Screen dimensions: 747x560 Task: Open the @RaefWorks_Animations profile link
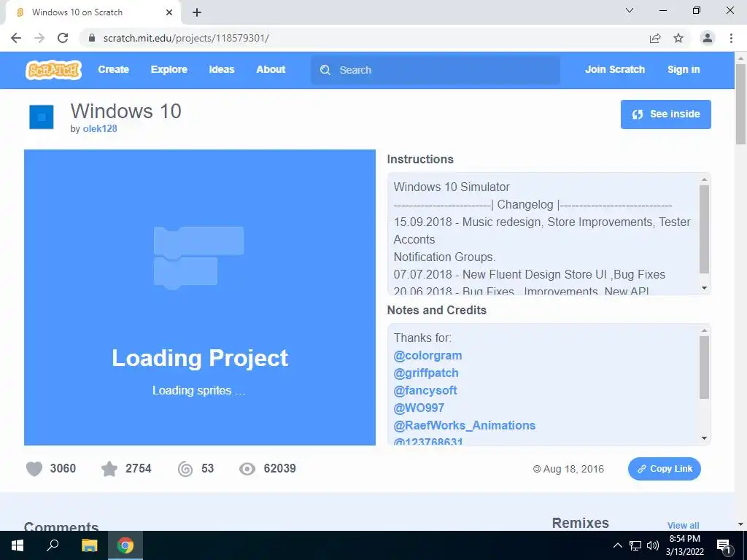[465, 425]
